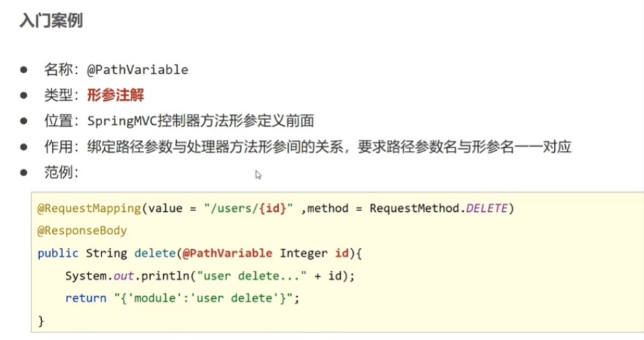Click the @PathVariable name text
Image resolution: width=644 pixels, height=340 pixels.
click(x=137, y=69)
